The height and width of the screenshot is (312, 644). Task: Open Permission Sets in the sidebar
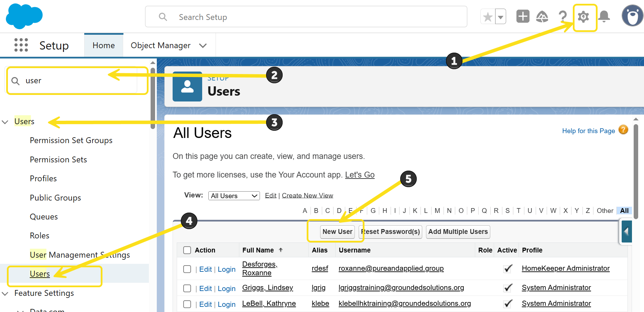(58, 160)
